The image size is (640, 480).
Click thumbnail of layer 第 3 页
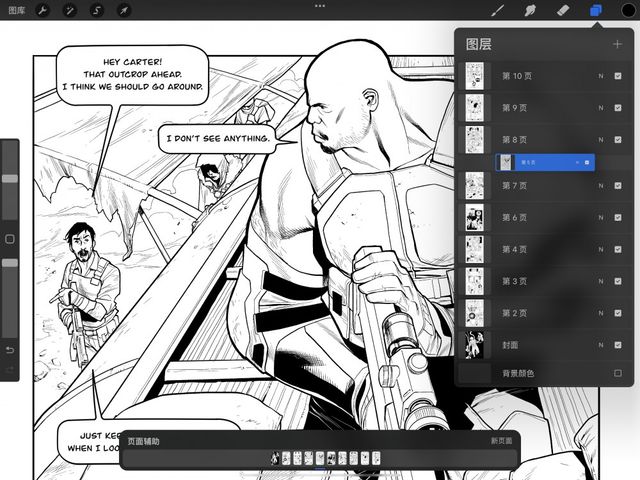[475, 281]
